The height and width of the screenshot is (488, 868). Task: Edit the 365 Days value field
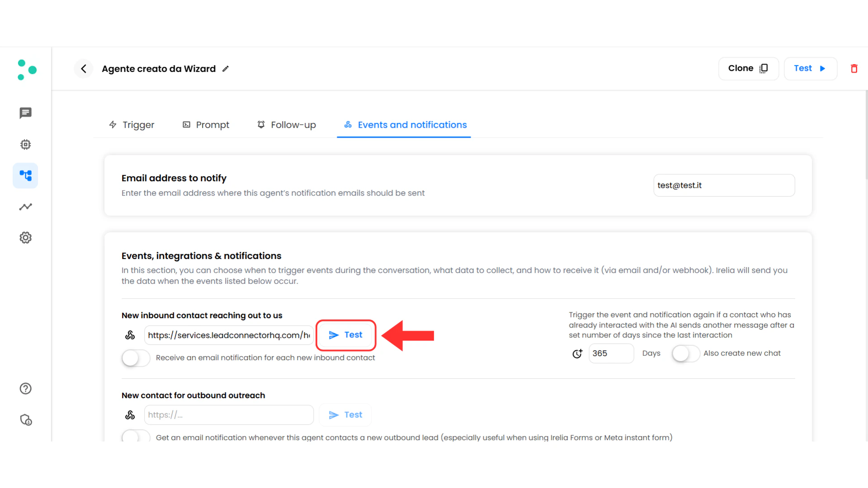click(x=611, y=353)
